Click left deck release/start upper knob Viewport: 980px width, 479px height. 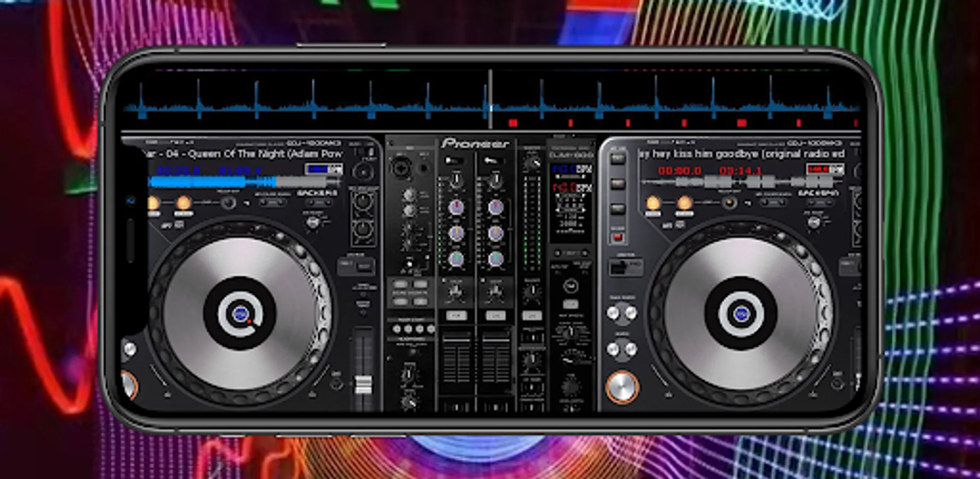coord(363,202)
